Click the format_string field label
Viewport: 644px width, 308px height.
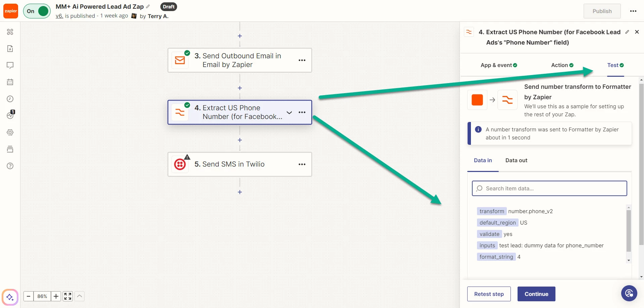click(x=496, y=257)
